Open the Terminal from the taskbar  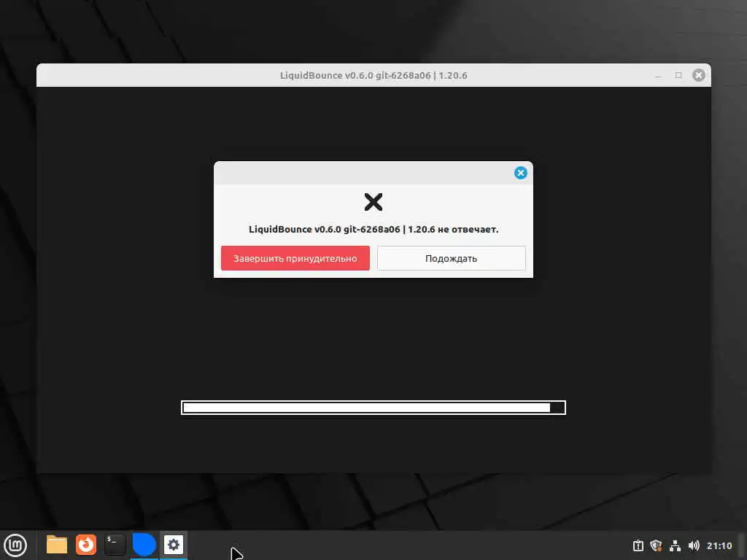115,545
